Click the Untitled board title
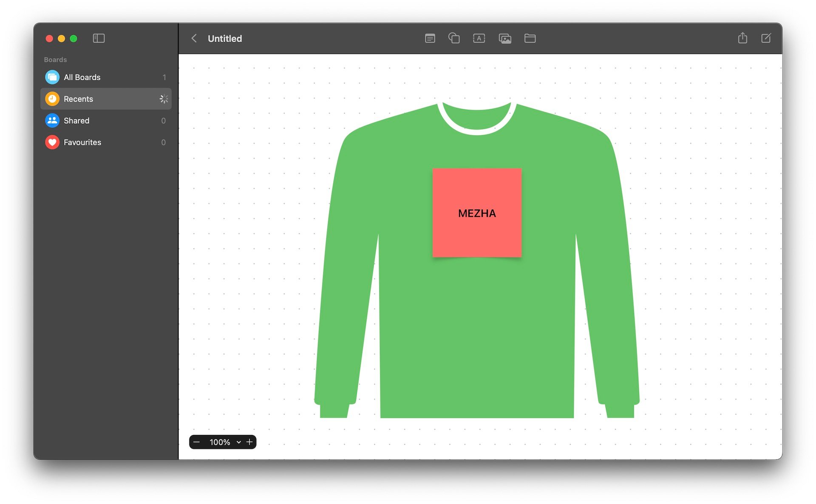The image size is (816, 504). pos(225,39)
